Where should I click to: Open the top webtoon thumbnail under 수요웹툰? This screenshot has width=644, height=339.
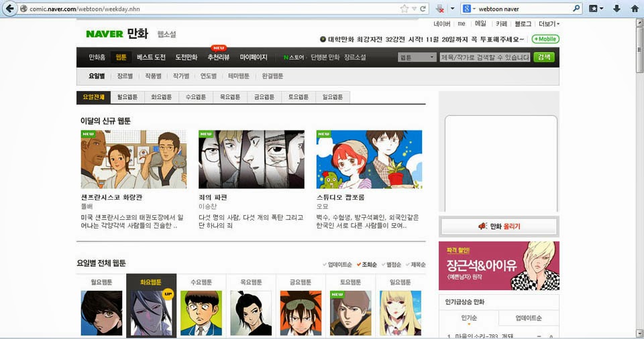(x=201, y=313)
